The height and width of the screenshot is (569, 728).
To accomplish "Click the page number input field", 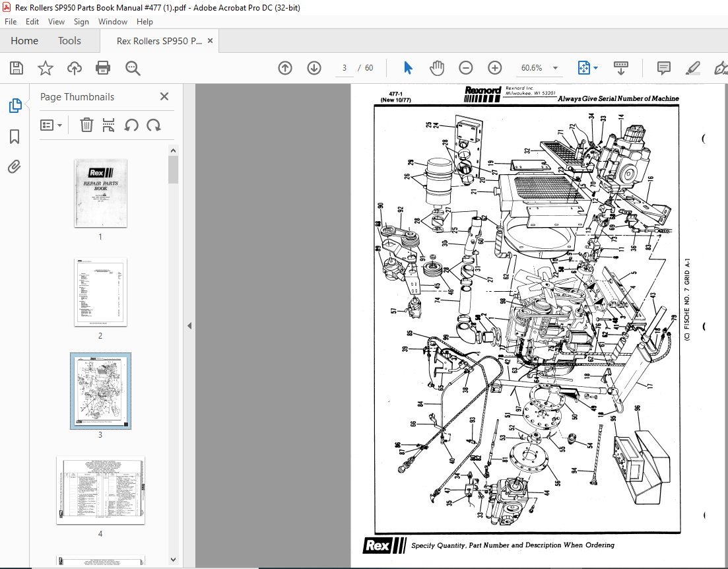I will (x=344, y=68).
